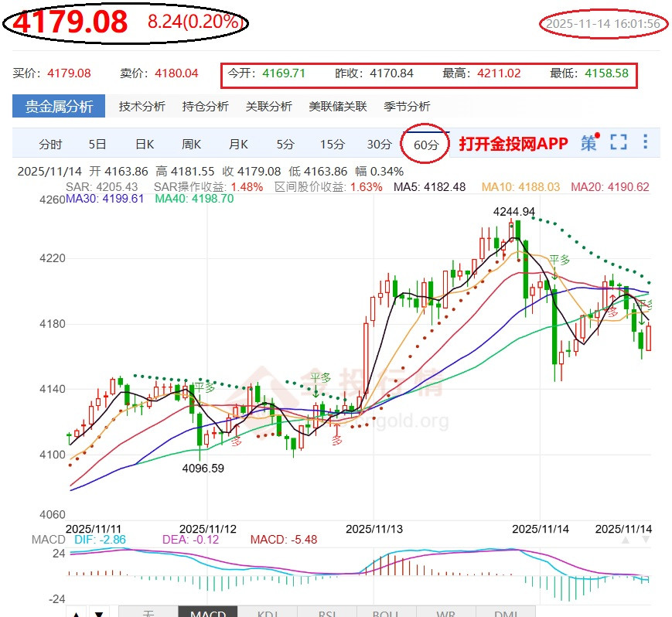Choose the RSI indicator tab

[326, 614]
